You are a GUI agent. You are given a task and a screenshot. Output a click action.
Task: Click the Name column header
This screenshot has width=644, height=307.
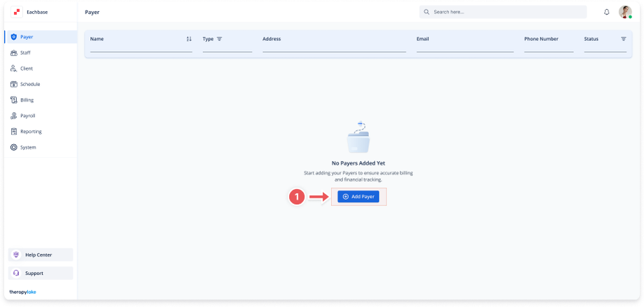coord(97,39)
